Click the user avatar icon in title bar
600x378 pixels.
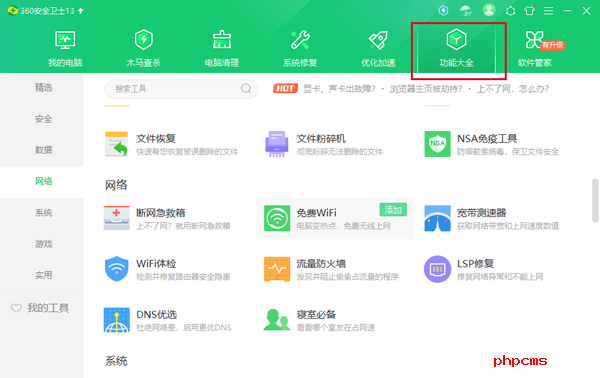[x=489, y=10]
